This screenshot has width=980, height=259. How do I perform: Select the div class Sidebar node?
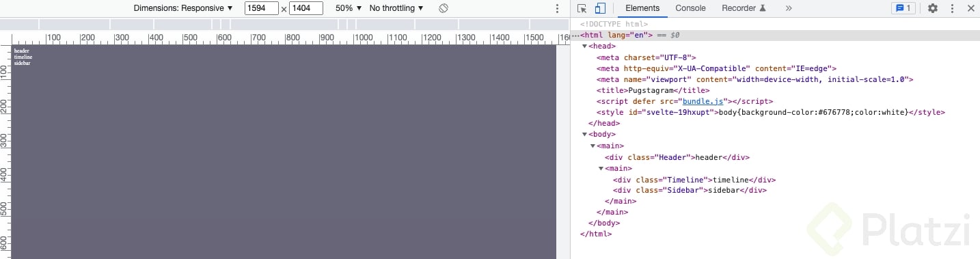click(690, 191)
